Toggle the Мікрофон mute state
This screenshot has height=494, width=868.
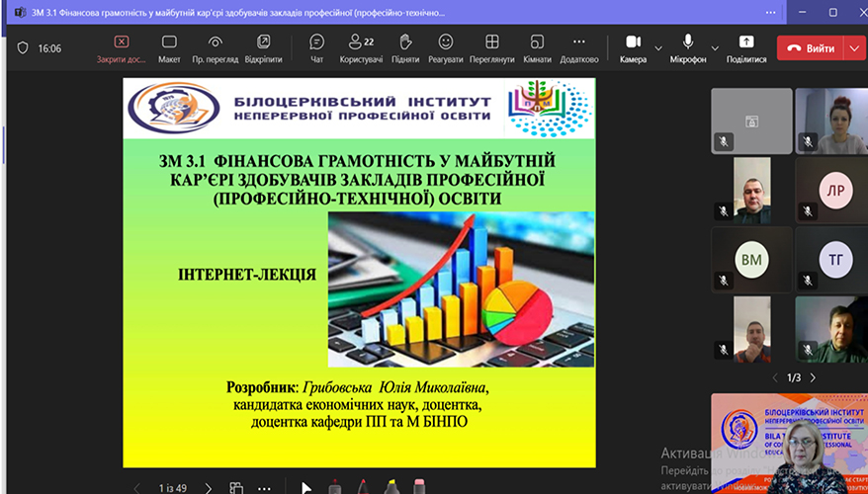point(687,47)
